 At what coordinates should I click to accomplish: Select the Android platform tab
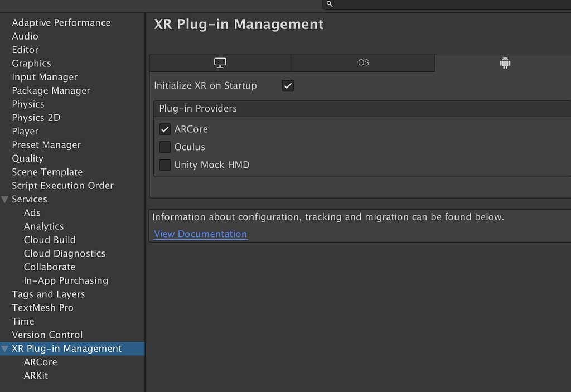505,62
